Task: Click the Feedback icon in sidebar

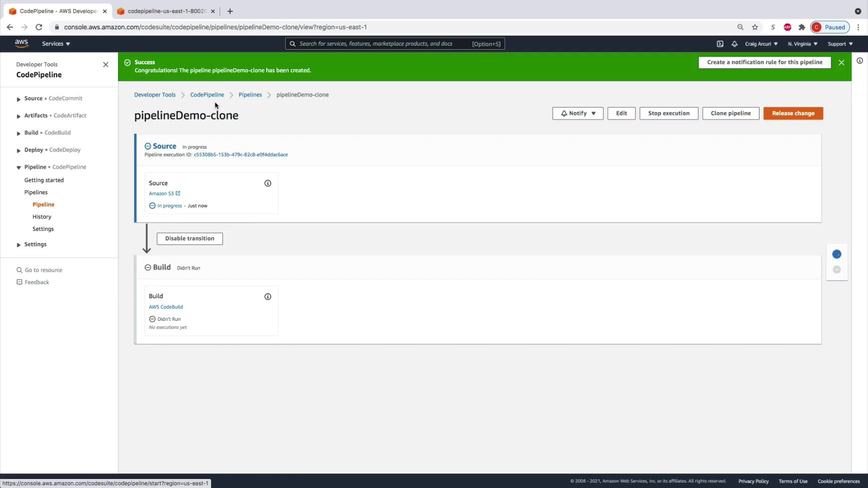Action: [20, 282]
